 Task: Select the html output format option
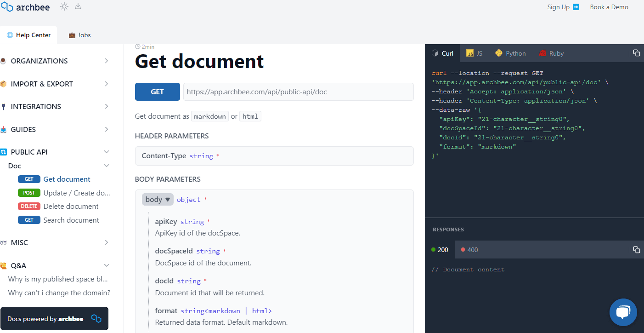tap(250, 116)
